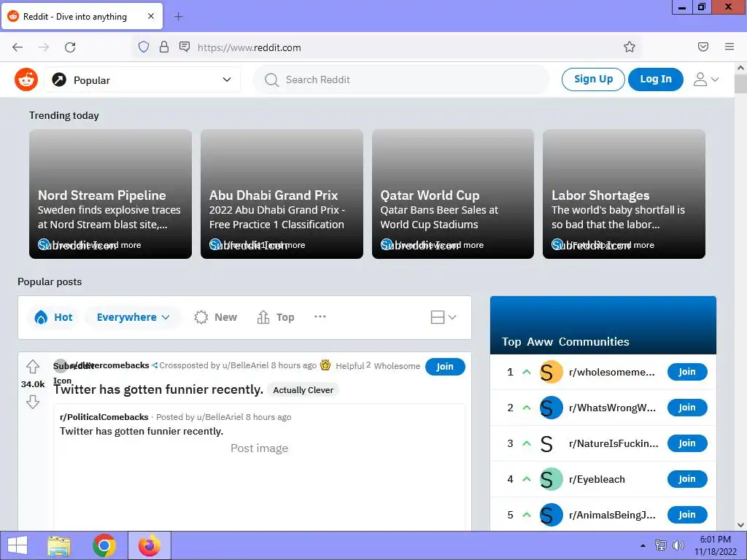Image resolution: width=747 pixels, height=560 pixels.
Task: Click the Reddit logo home icon
Action: (x=26, y=79)
